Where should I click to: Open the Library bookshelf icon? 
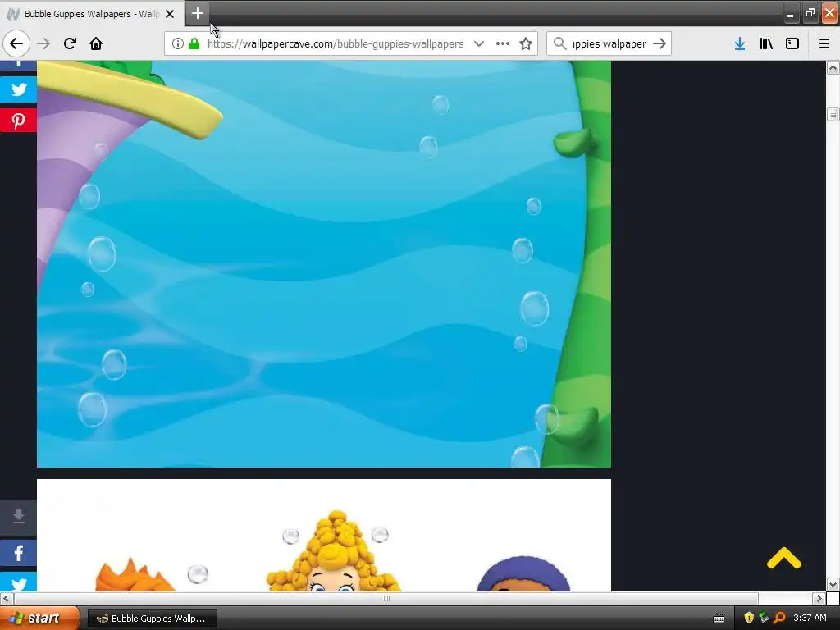click(766, 44)
